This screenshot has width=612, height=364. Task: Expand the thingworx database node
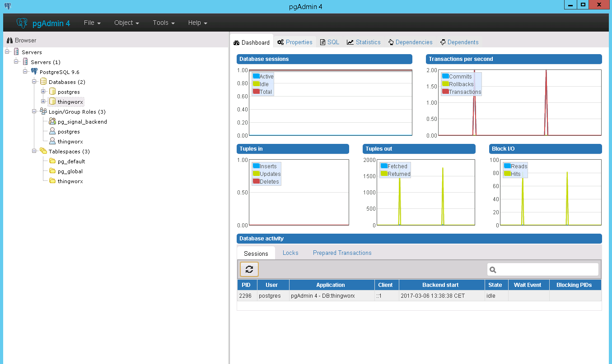click(43, 101)
